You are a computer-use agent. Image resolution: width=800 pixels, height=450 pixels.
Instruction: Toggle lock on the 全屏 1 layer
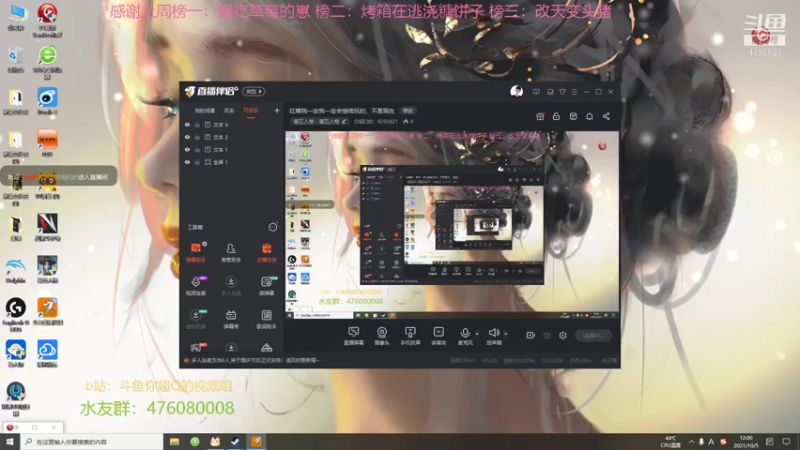point(197,162)
